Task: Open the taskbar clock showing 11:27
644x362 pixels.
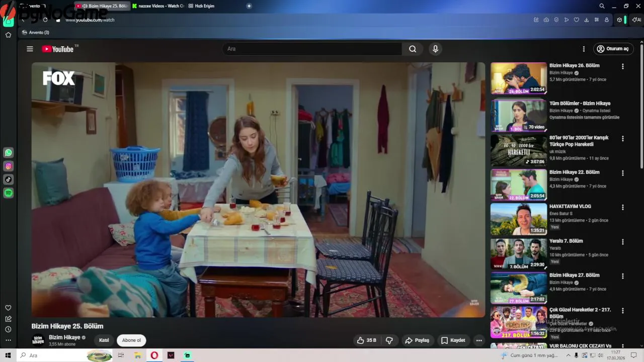Action: [617, 355]
